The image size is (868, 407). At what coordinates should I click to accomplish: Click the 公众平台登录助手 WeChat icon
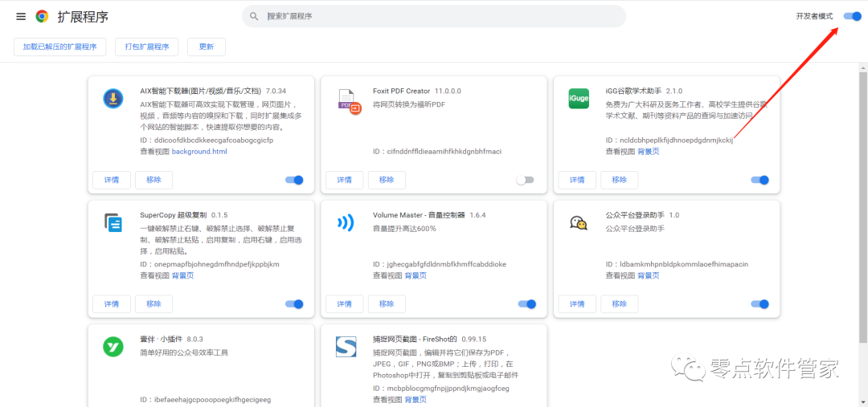pos(579,223)
